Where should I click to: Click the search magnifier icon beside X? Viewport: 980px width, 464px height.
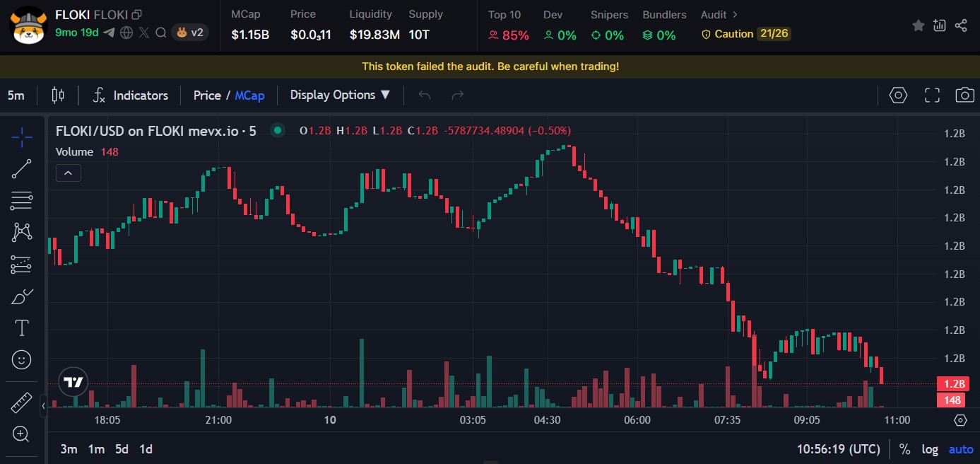(161, 33)
